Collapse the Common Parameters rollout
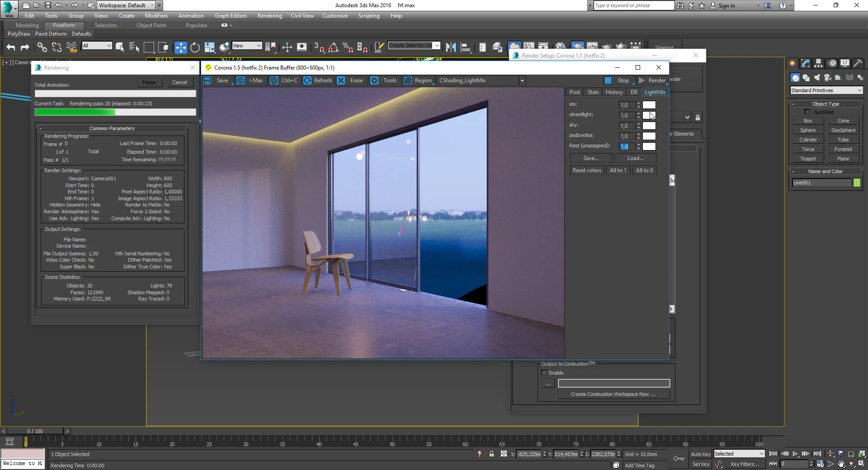 (x=112, y=128)
